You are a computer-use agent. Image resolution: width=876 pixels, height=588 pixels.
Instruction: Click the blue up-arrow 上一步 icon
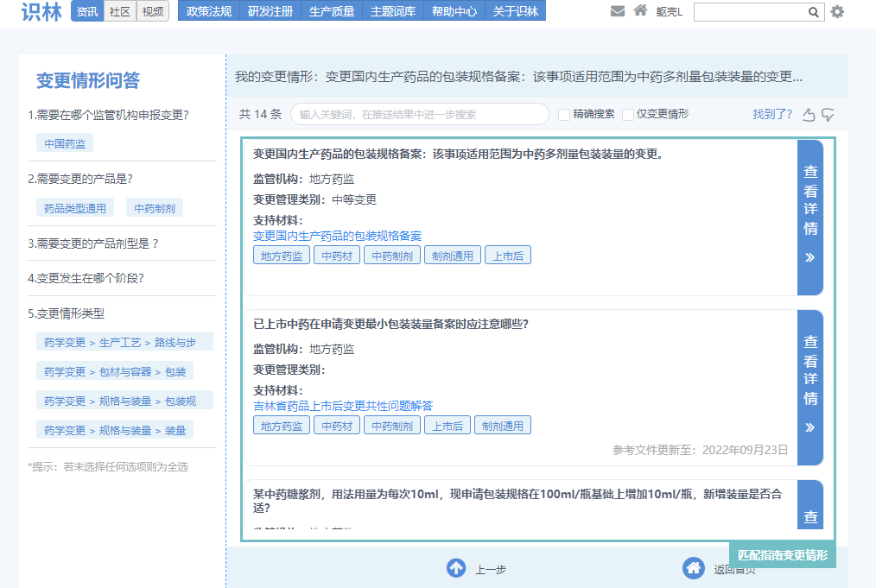click(x=456, y=568)
